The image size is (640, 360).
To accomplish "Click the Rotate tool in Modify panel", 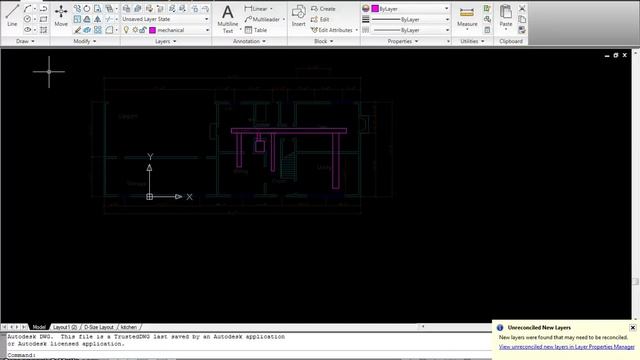I will click(x=87, y=8).
